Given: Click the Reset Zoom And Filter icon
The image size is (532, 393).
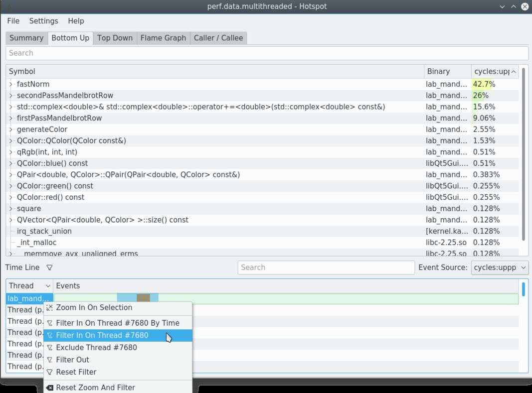Looking at the screenshot, I should [x=49, y=388].
